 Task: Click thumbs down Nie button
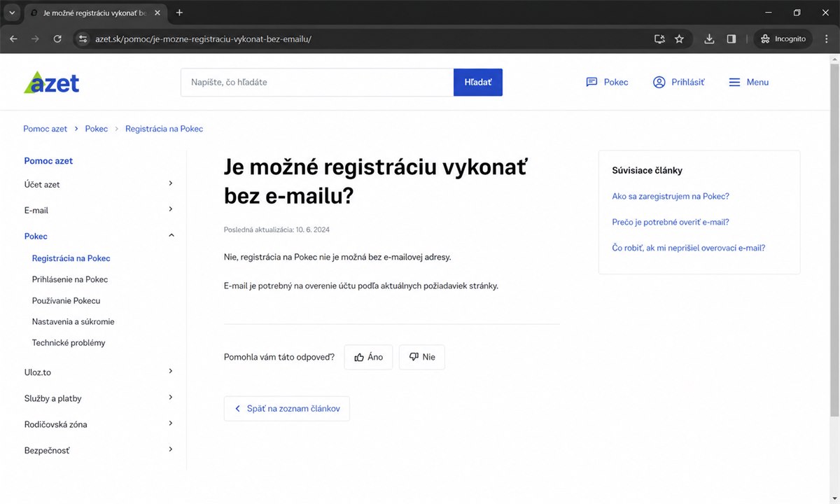[422, 357]
